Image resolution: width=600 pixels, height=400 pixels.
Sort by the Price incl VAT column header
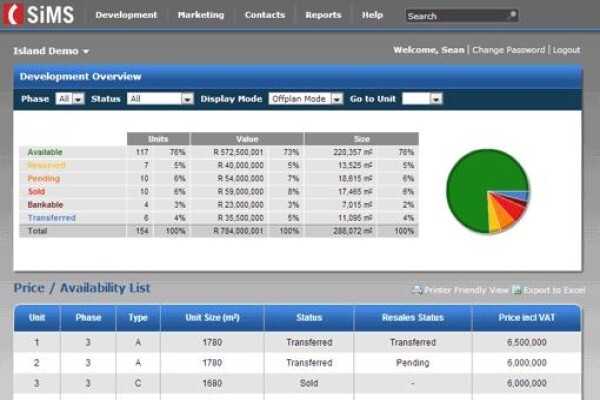(527, 318)
